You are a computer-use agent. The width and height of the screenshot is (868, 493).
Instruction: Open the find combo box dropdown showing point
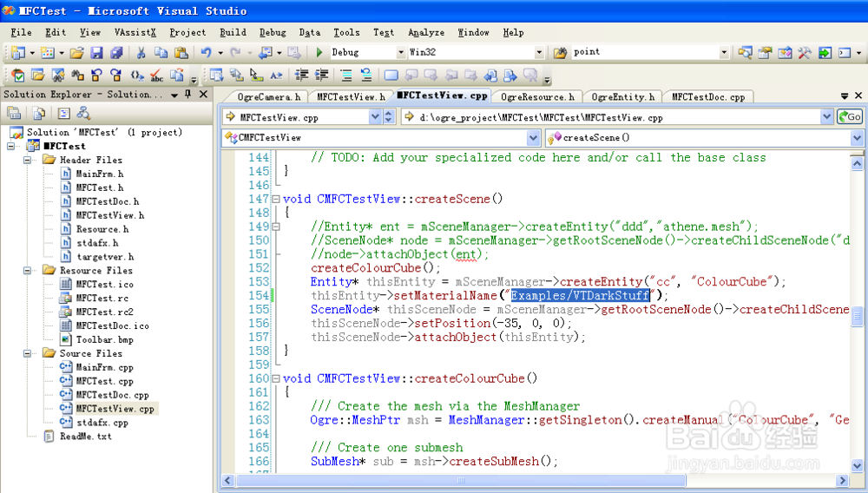724,53
